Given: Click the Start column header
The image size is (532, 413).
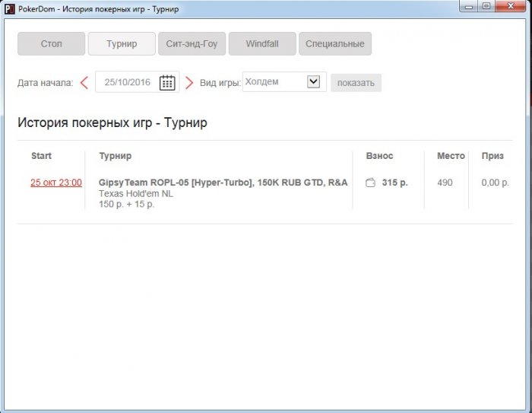Looking at the screenshot, I should point(41,156).
